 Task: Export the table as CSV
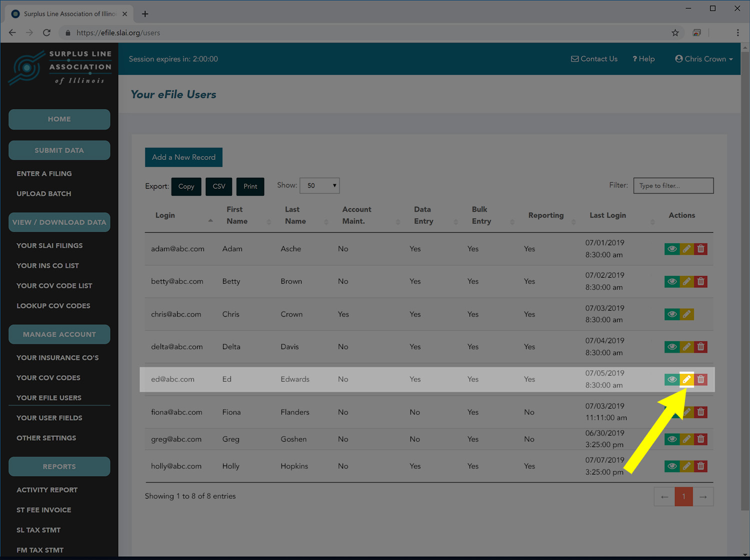[219, 186]
